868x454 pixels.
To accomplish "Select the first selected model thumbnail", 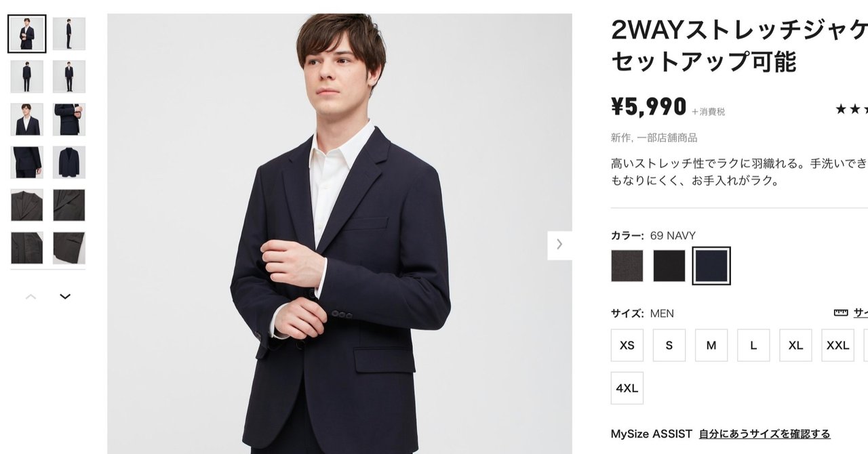I will (27, 33).
